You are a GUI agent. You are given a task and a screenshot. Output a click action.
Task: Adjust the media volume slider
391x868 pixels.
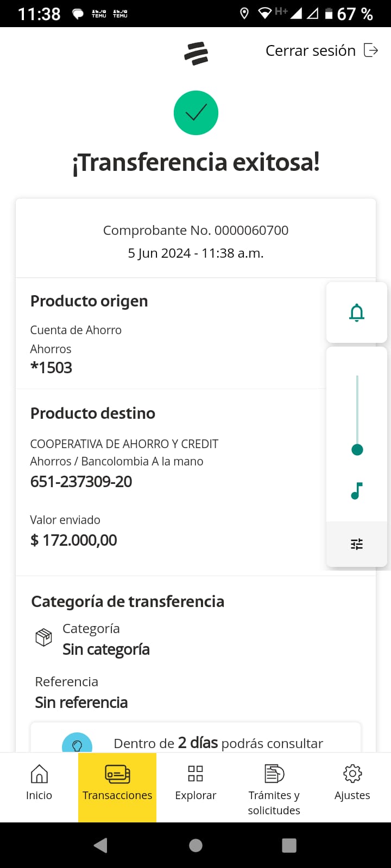[x=357, y=449]
